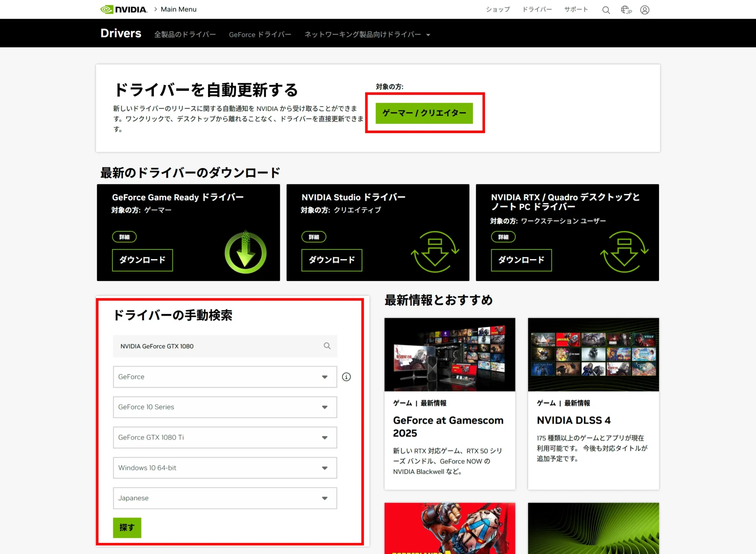Open the Windows 10 64-bit dropdown

(x=225, y=468)
